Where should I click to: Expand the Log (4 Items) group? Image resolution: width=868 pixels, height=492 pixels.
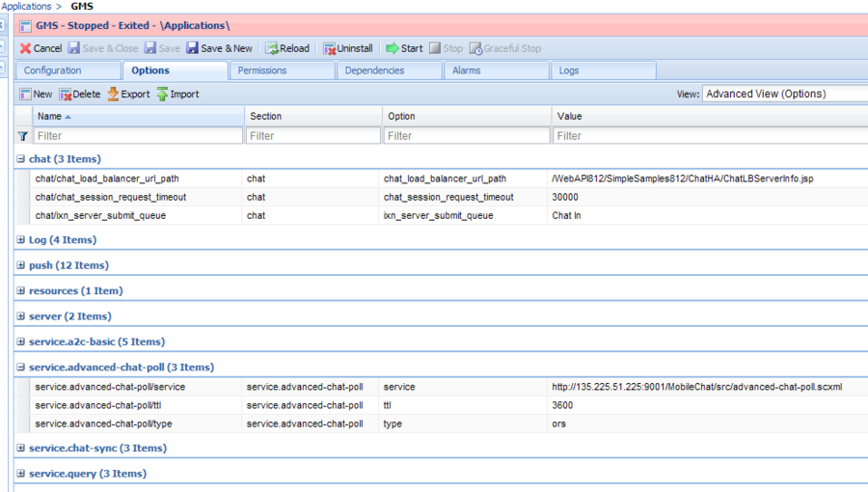coord(21,240)
